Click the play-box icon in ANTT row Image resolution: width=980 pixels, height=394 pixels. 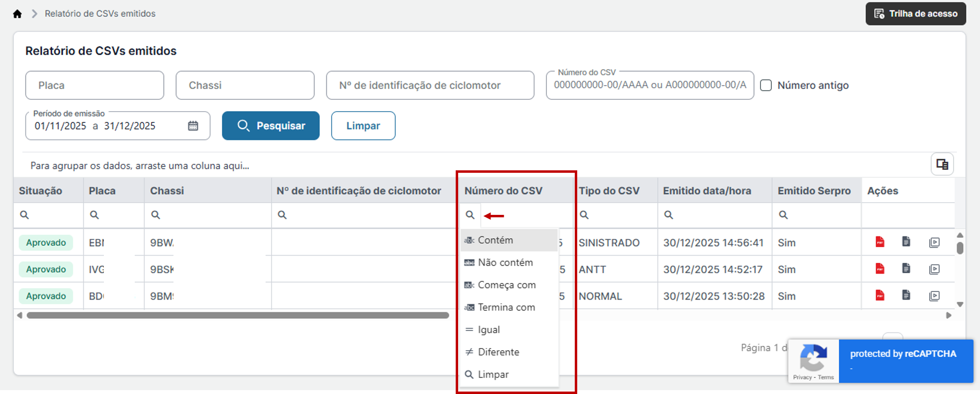click(934, 269)
